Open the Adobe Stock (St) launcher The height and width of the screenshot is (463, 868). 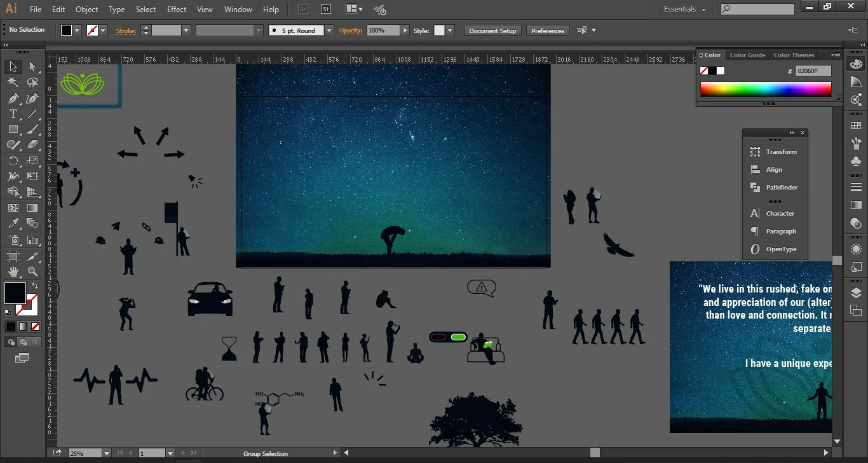click(x=326, y=10)
